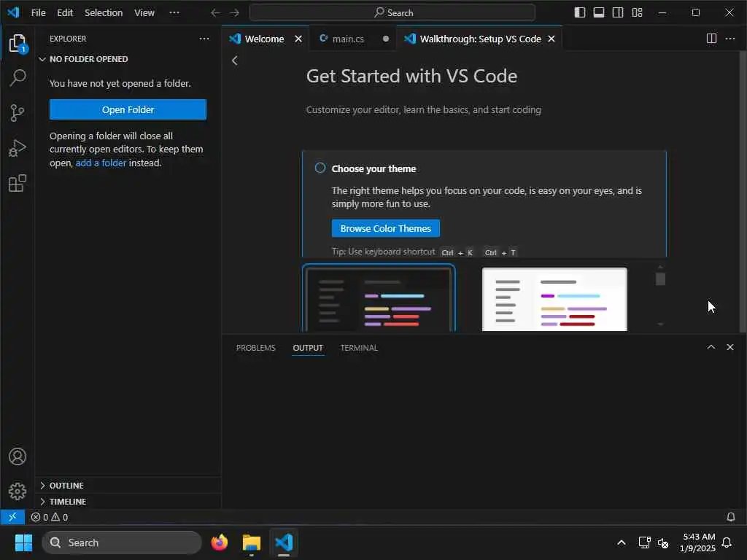Screen dimensions: 747x560
Task: Open the Manage gear icon
Action: [x=18, y=491]
